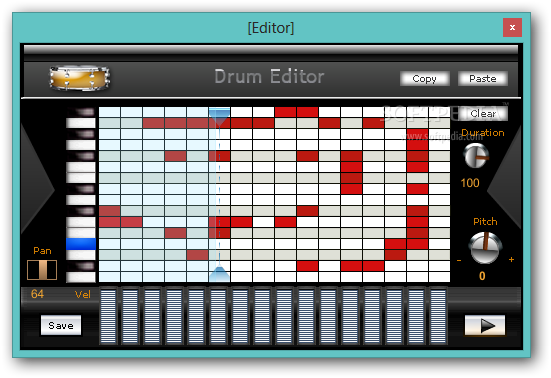Click the left triangular arrow beside the grid
551x378 pixels.
click(38, 190)
